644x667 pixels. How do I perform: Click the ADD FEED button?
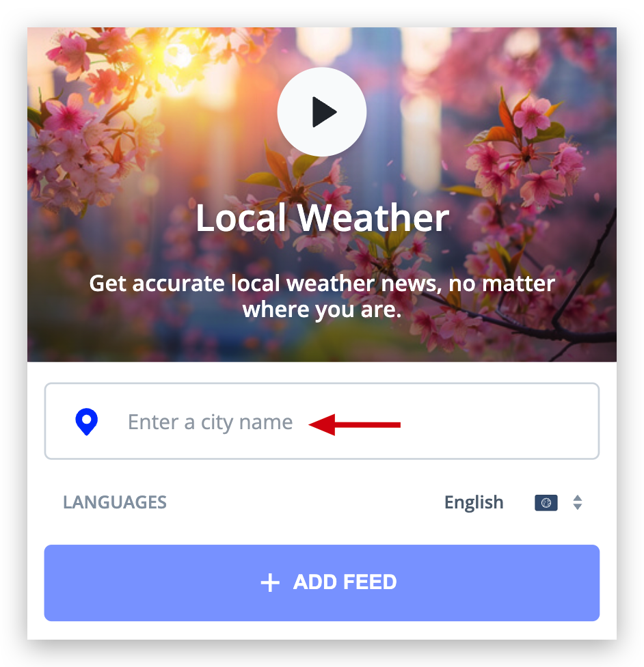(x=322, y=583)
